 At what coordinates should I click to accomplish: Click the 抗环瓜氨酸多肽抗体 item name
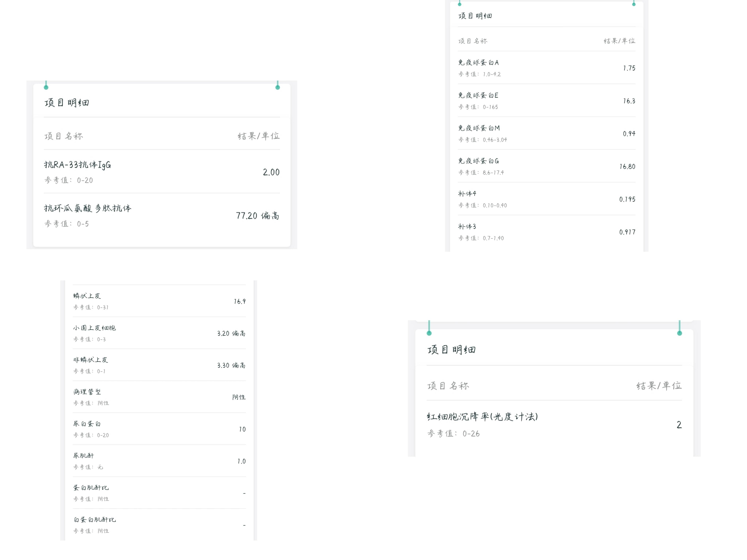[88, 208]
